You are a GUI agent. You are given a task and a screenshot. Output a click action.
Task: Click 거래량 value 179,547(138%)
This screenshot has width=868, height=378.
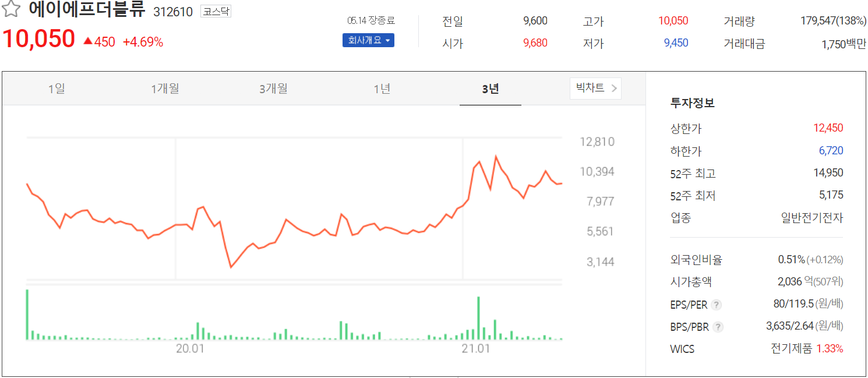[834, 21]
